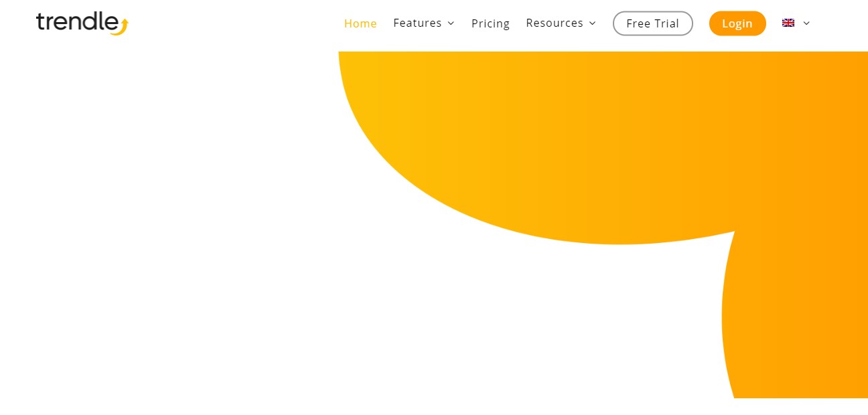
Task: Go to the Home menu item
Action: tap(360, 23)
